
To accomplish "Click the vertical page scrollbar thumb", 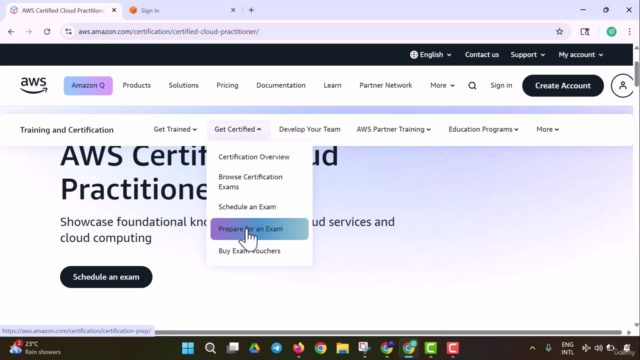I will [x=636, y=73].
